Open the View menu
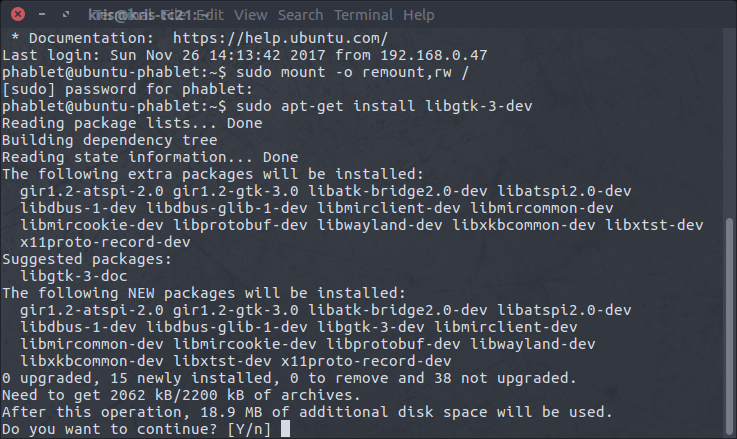 pos(251,15)
